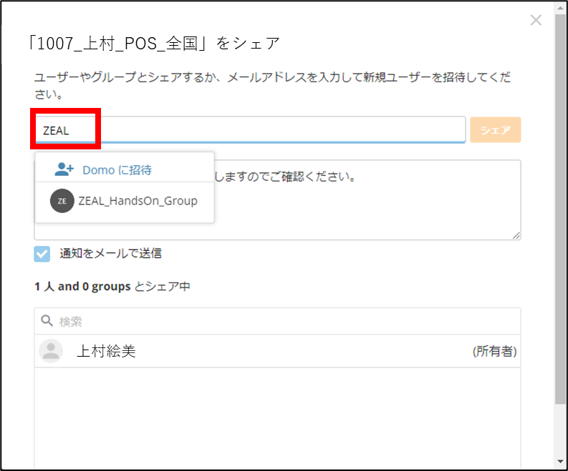Select the 上村絵美 owner row

[277, 351]
